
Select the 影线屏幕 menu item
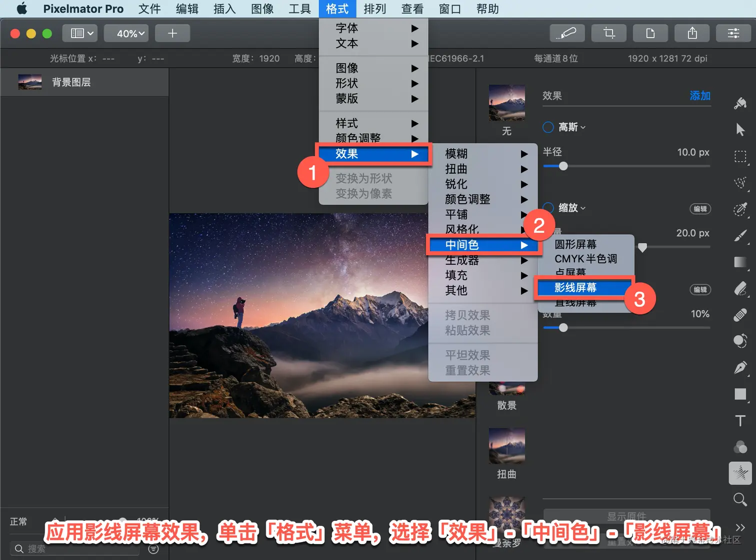point(584,287)
